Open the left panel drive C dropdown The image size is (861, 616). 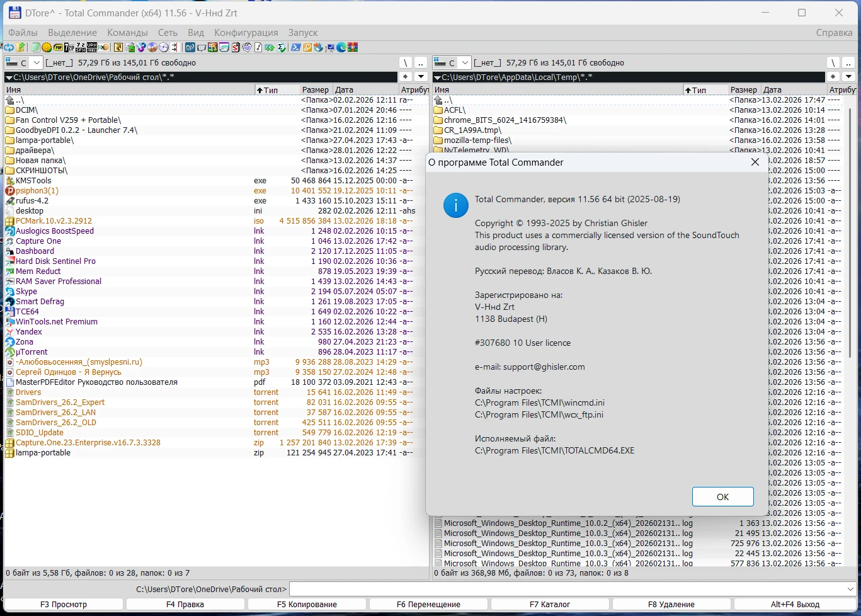[x=36, y=62]
